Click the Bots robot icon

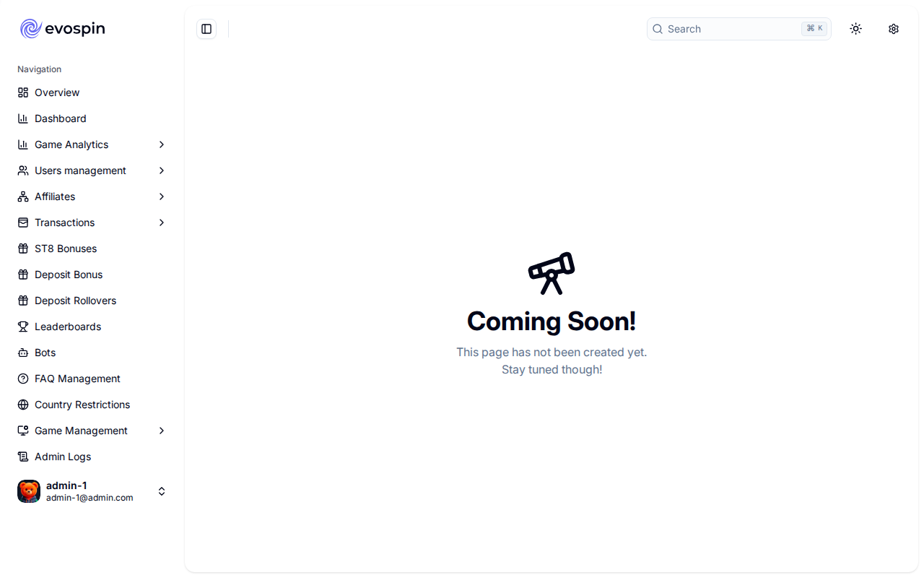pyautogui.click(x=23, y=353)
